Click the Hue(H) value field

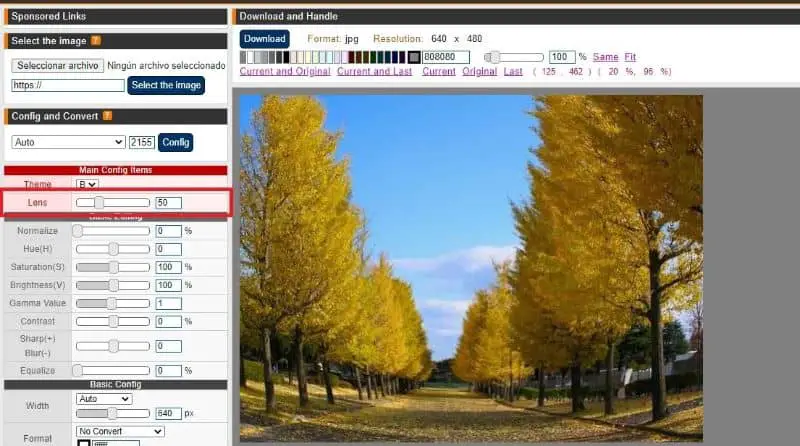point(168,249)
